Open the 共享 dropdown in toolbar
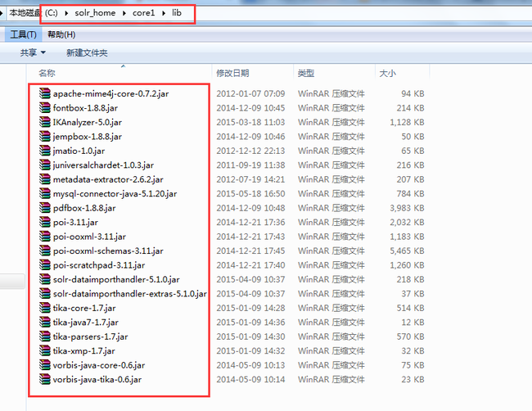Image resolution: width=532 pixels, height=411 pixels. [33, 52]
